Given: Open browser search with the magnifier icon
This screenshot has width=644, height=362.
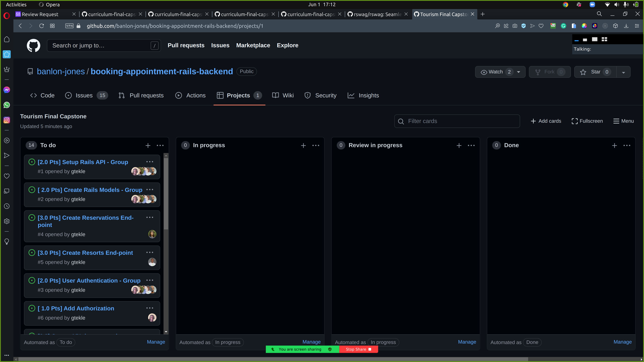Looking at the screenshot, I should pos(599,14).
